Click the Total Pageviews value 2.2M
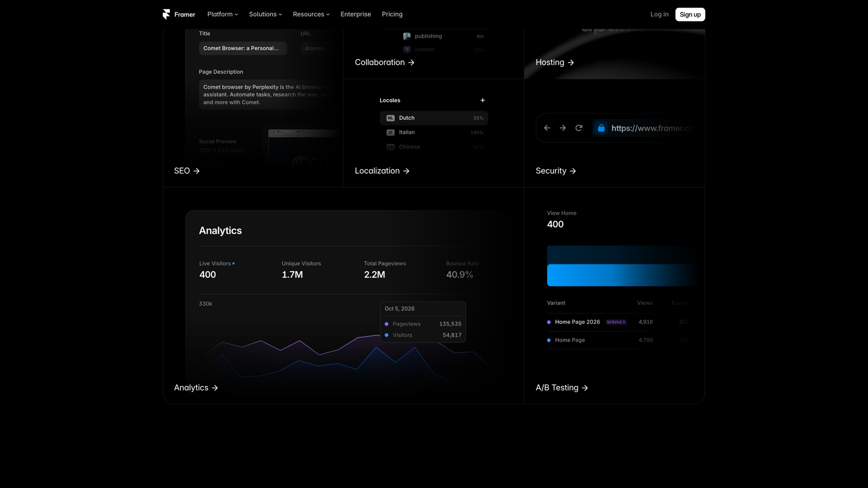Image resolution: width=868 pixels, height=488 pixels. coord(374,275)
